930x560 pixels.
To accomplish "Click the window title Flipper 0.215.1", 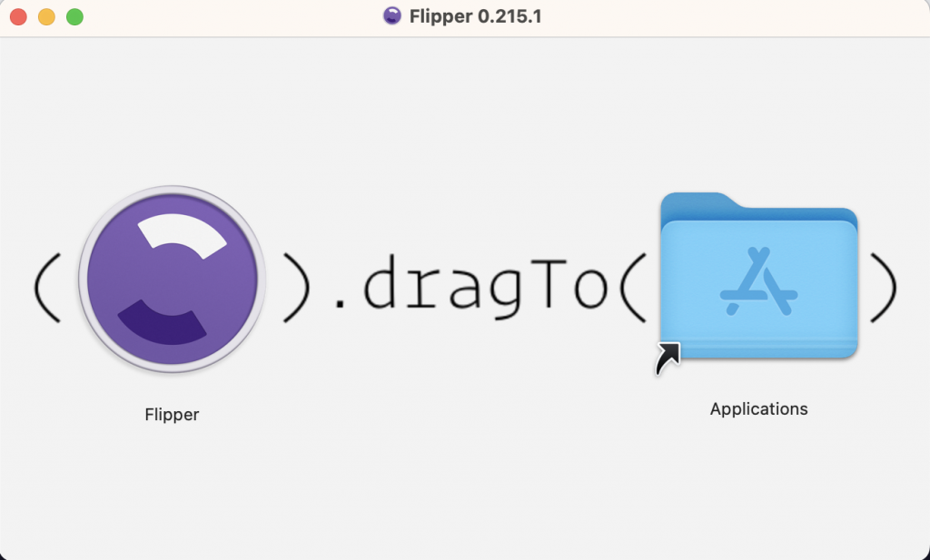I will [x=476, y=16].
